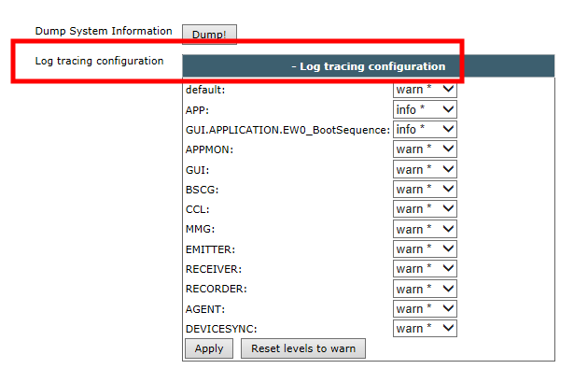Open the DEVICESYNC log level dropdown
The height and width of the screenshot is (383, 588).
[x=425, y=328]
